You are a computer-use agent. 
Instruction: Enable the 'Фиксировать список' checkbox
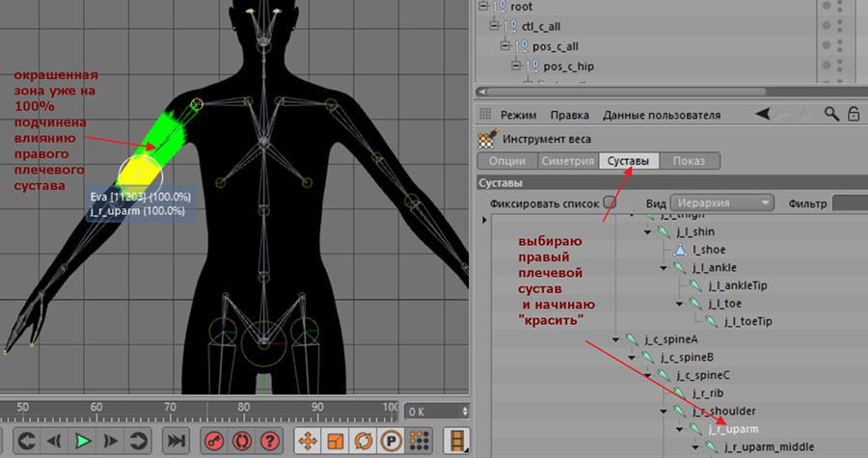point(609,203)
